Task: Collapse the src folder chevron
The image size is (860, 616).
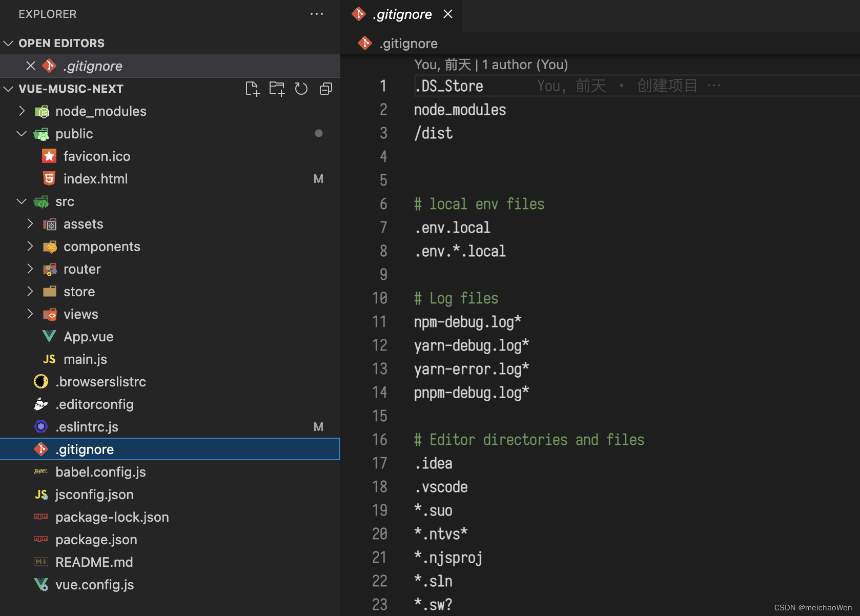Action: (22, 201)
